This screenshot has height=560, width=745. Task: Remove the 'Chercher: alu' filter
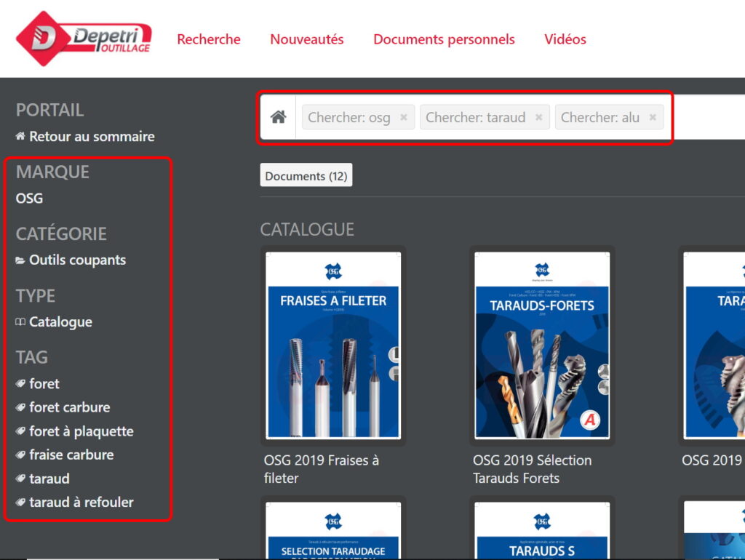coord(653,117)
